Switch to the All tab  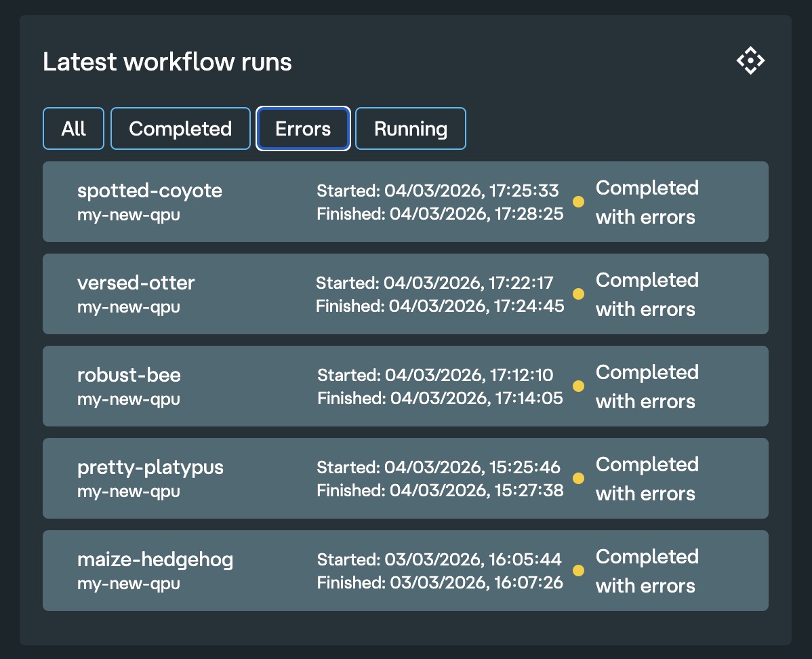pyautogui.click(x=73, y=128)
